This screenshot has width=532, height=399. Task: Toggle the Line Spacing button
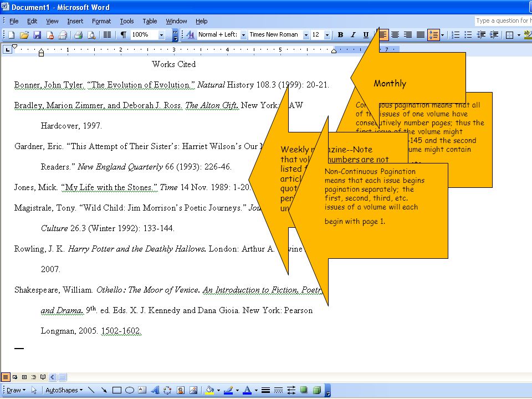[x=433, y=34]
